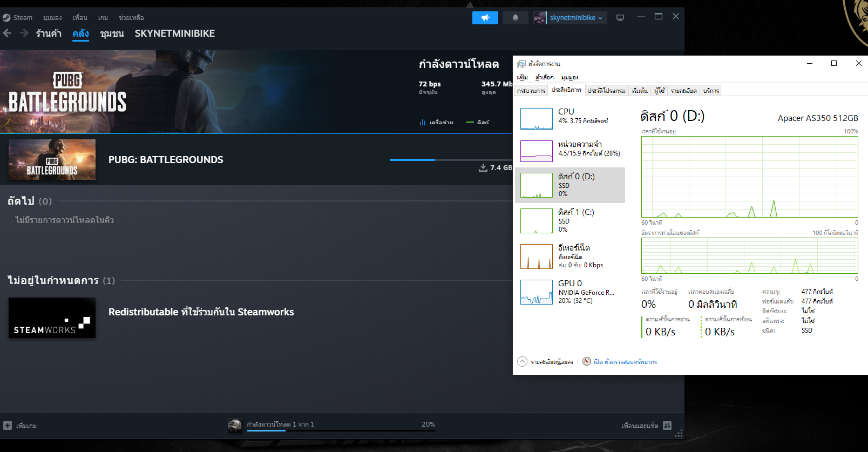The height and width of the screenshot is (452, 868).
Task: Switch to the เริ่มต้น tab
Action: (640, 91)
